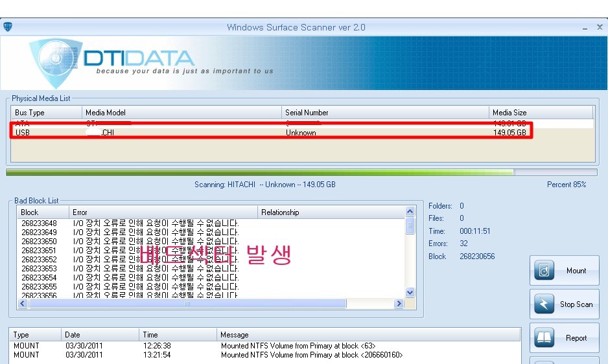Click the Mount drive icon
The height and width of the screenshot is (364, 608).
click(x=544, y=271)
